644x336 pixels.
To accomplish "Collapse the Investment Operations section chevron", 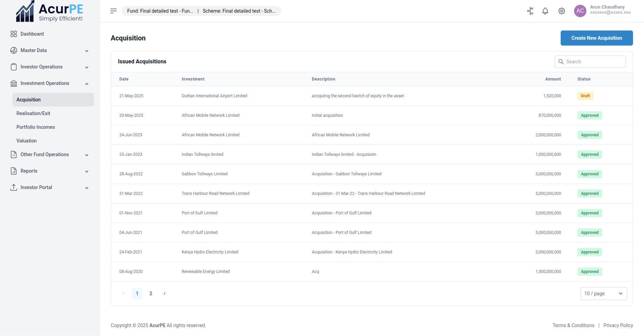I will click(x=87, y=84).
